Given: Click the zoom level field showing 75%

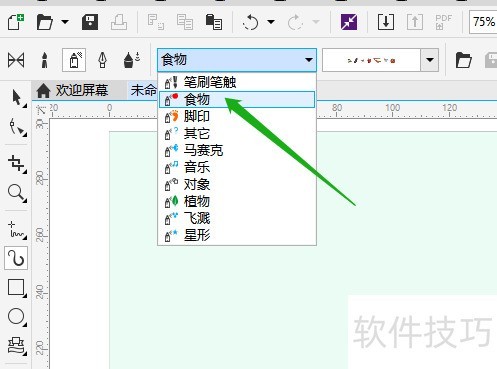Looking at the screenshot, I should click(483, 22).
